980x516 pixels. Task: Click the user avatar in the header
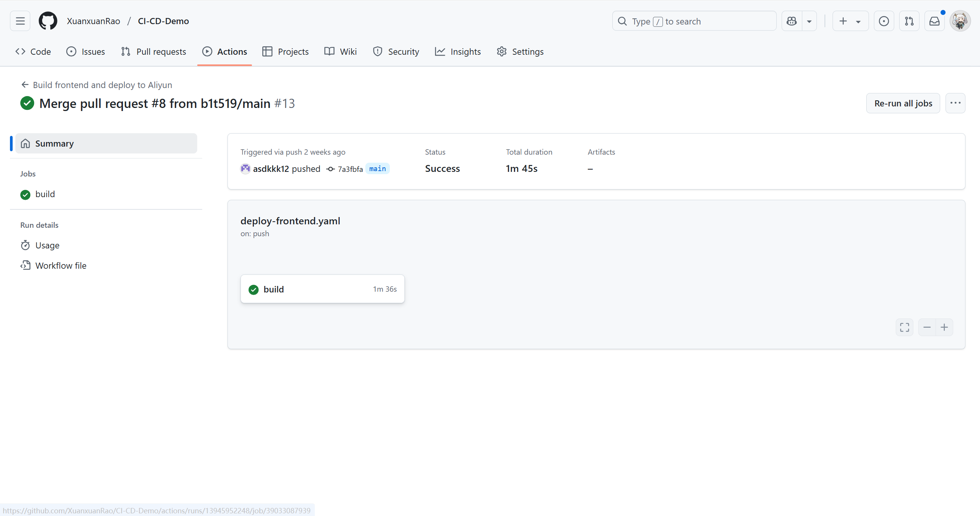click(960, 21)
